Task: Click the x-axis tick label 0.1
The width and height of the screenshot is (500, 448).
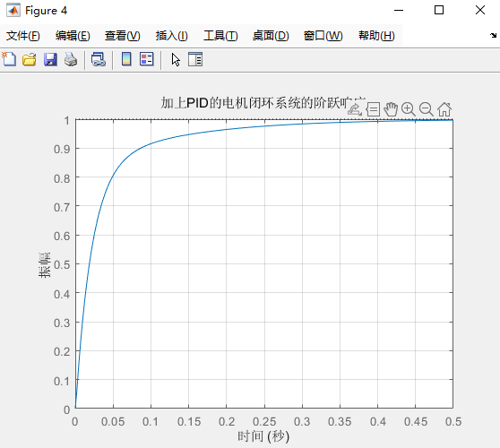Action: point(151,422)
